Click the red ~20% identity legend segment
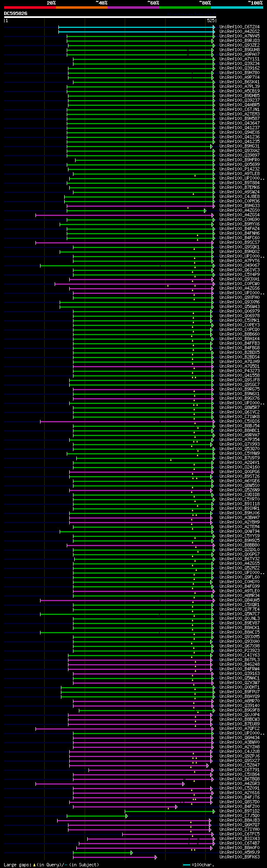Viewport: 267px width, 868px height. 30,8
